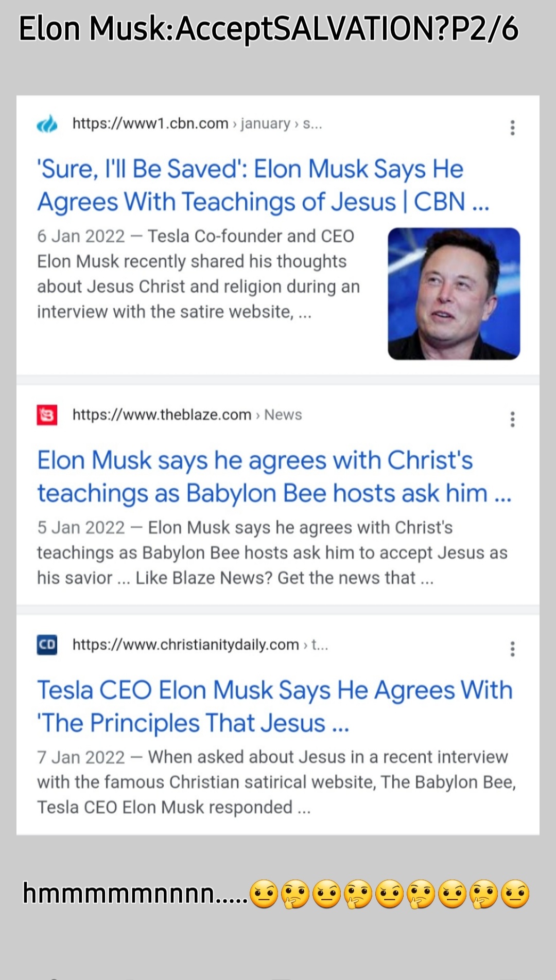Click the "News" breadcrumb on Blaze result
Viewport: 556px width, 980px height.
coord(283,415)
